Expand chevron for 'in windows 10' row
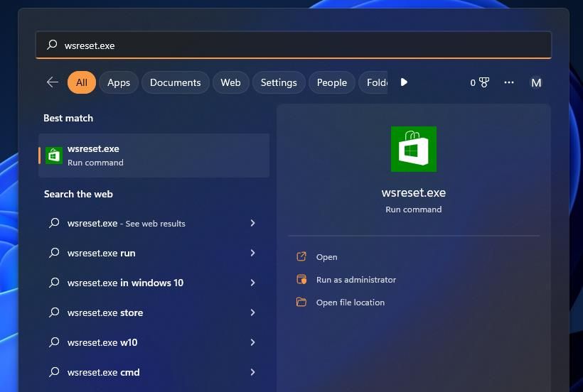This screenshot has height=392, width=583. click(x=253, y=283)
